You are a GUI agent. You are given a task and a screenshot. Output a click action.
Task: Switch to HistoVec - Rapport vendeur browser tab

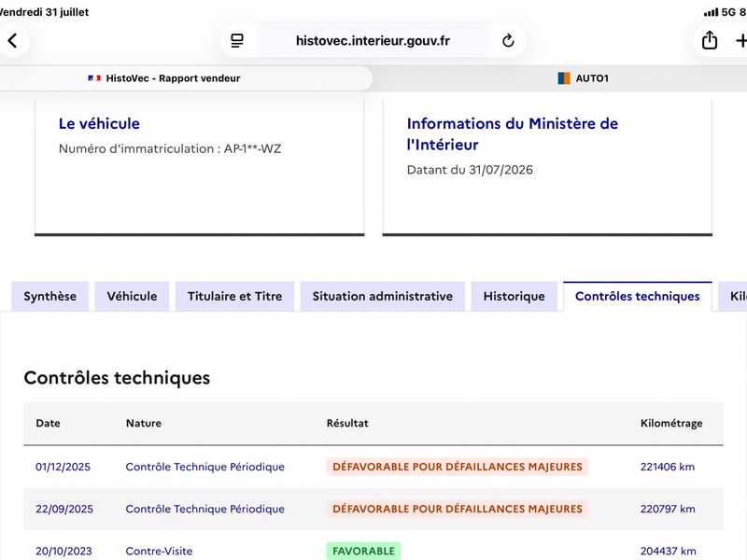click(186, 78)
